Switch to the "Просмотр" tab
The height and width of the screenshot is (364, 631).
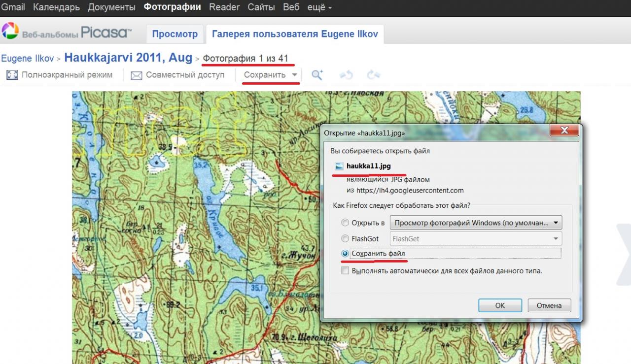pos(175,34)
